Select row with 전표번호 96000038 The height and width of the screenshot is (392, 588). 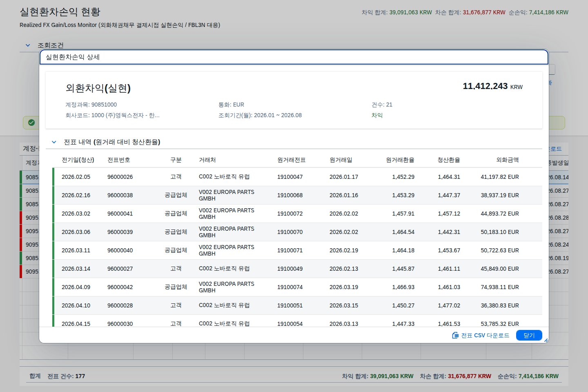click(x=297, y=195)
